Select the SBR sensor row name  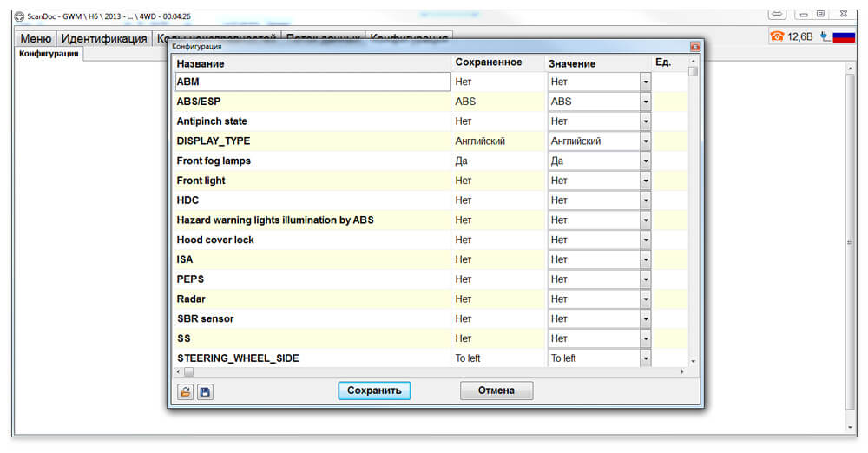[205, 319]
